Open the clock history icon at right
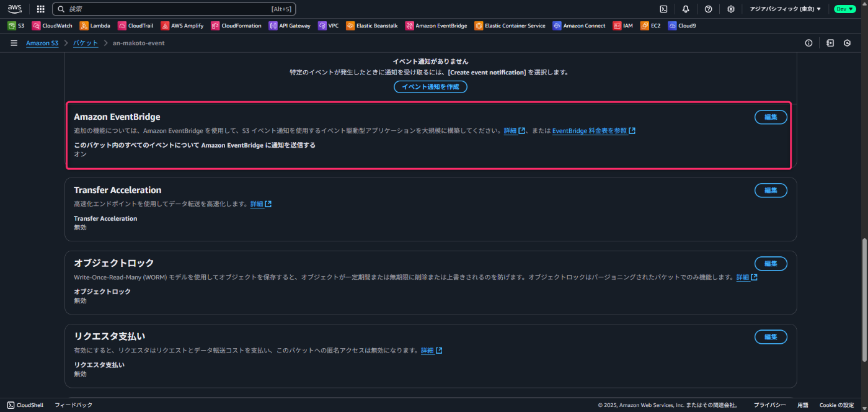Viewport: 868px width, 412px height. (847, 43)
